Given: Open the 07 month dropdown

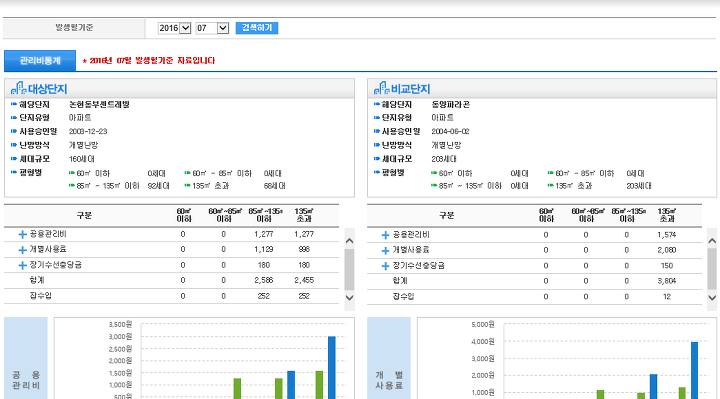Looking at the screenshot, I should [212, 28].
